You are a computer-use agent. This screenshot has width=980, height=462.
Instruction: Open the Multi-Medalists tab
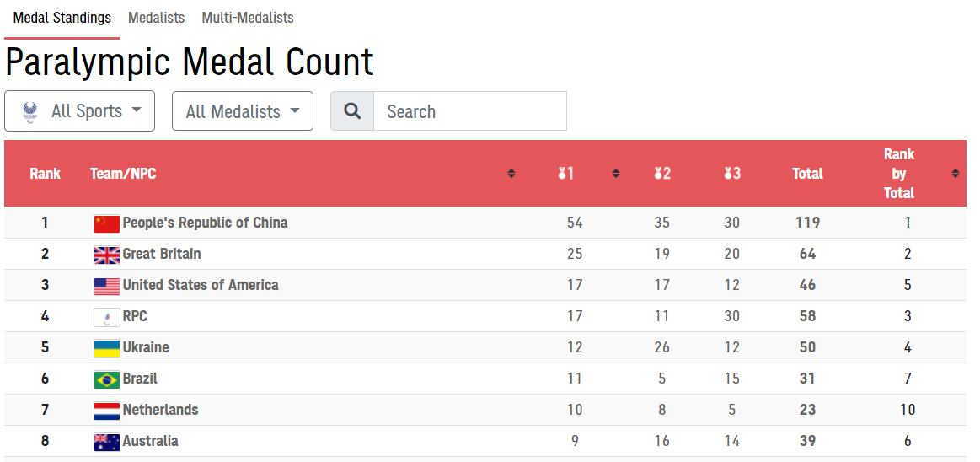(x=248, y=18)
